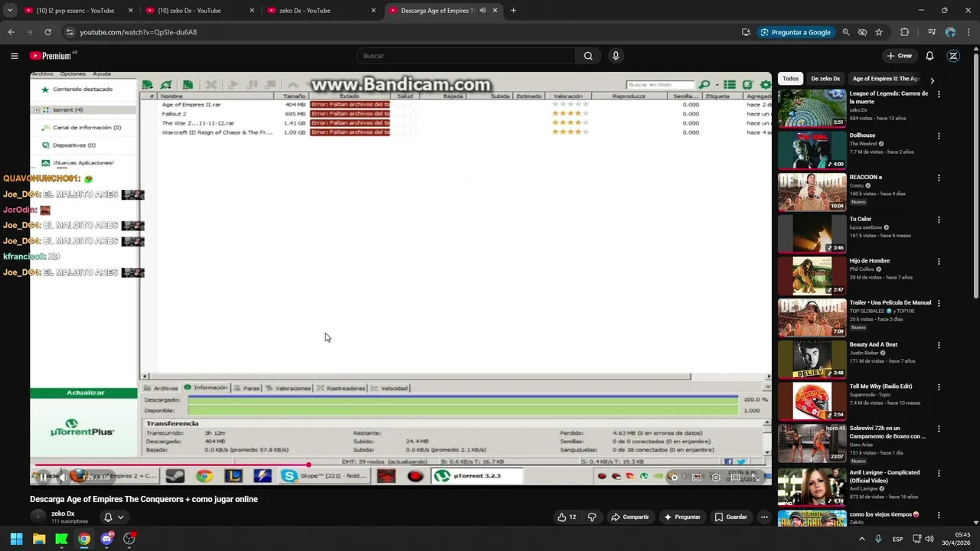Open YouTube notifications bell
Image resolution: width=980 pixels, height=551 pixels.
(929, 56)
